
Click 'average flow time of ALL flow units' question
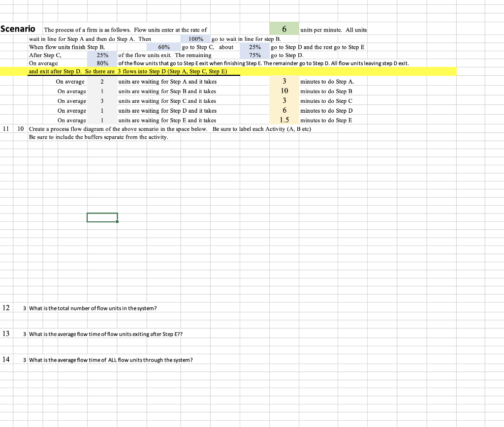pos(111,360)
